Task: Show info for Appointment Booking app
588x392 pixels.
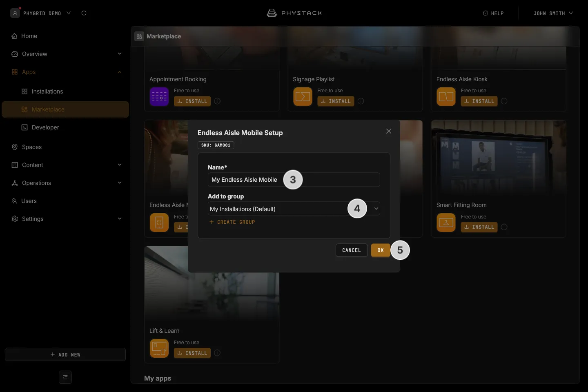Action: (217, 101)
